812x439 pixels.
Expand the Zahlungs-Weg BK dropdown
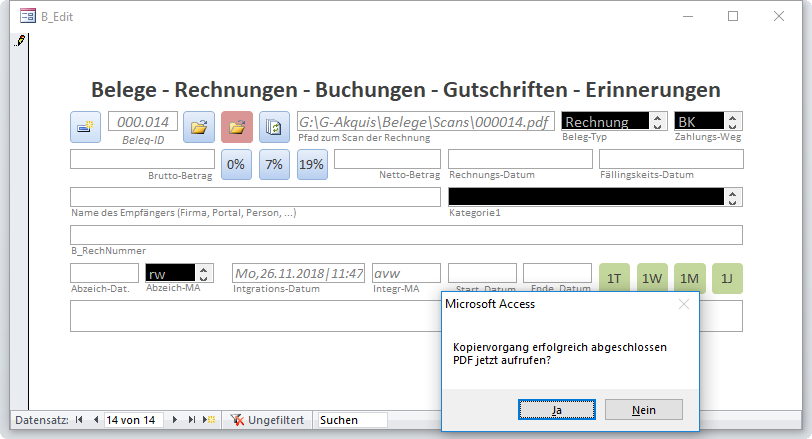(x=735, y=121)
